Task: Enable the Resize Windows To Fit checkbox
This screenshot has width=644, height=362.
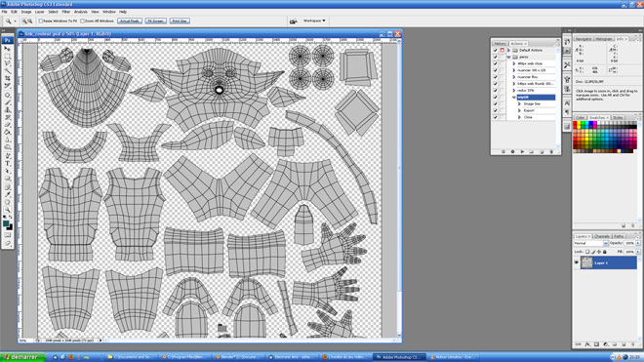Action: [x=41, y=20]
